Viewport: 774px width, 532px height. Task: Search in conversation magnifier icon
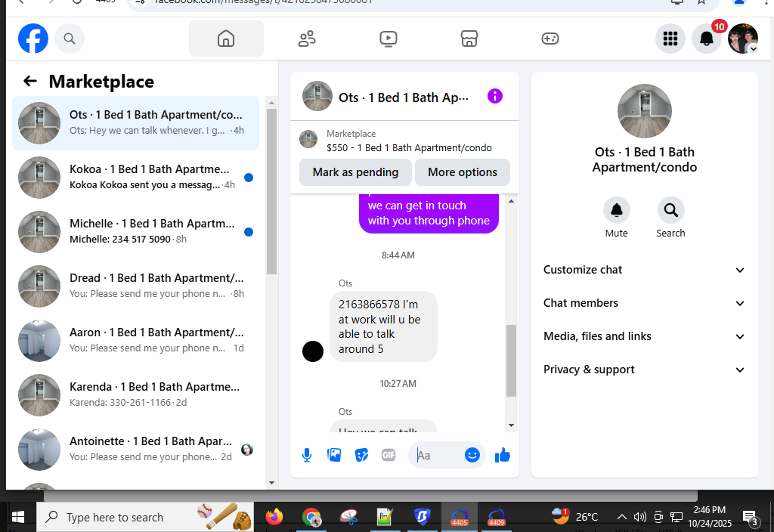671,210
